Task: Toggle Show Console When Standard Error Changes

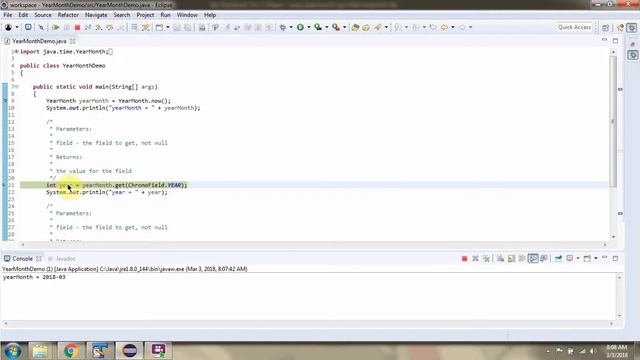Action: pos(544,258)
